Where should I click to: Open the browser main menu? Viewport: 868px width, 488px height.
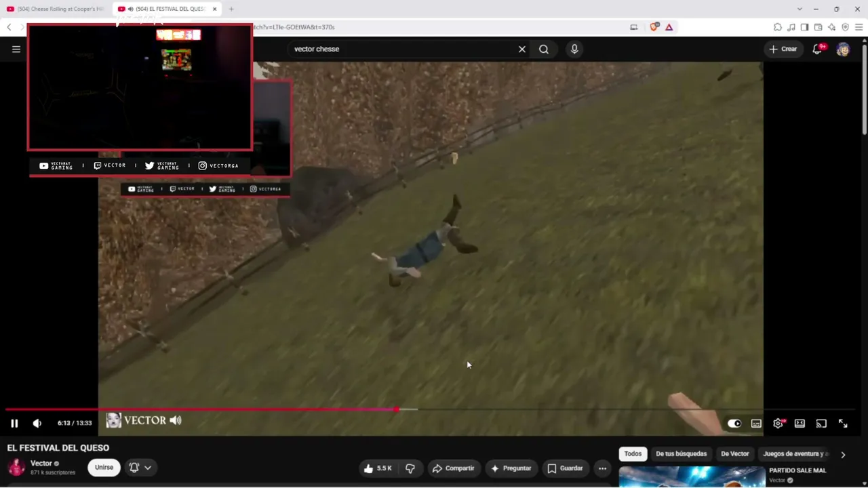pyautogui.click(x=859, y=27)
